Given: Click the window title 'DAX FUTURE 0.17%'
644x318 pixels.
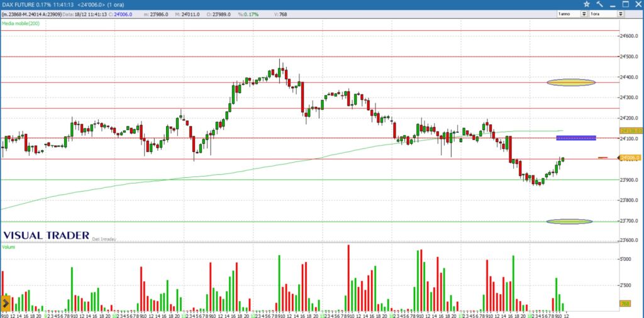Looking at the screenshot, I should [x=25, y=4].
